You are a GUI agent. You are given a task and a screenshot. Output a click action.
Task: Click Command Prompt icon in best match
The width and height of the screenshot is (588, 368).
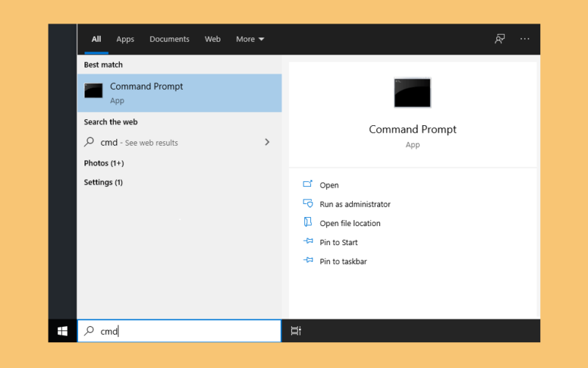click(x=93, y=91)
